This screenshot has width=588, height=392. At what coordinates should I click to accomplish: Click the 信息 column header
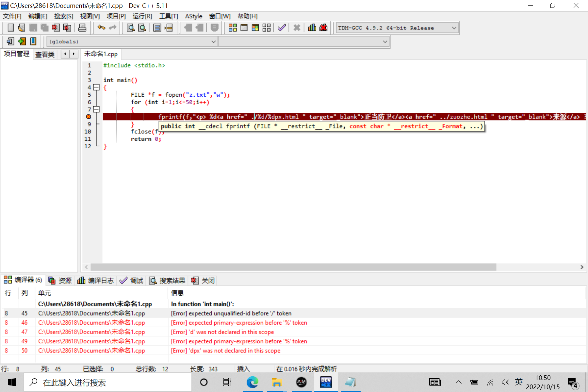(177, 293)
